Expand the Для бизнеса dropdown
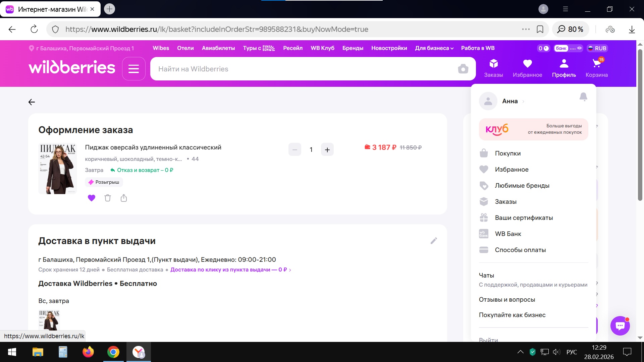The image size is (644, 362). pos(434,48)
